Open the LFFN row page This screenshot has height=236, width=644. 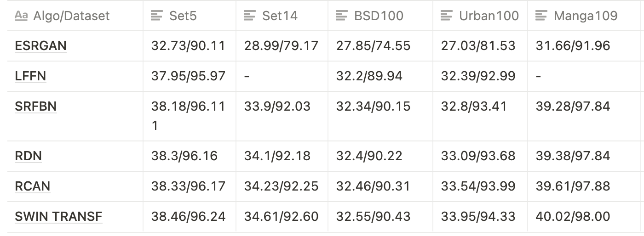point(30,76)
